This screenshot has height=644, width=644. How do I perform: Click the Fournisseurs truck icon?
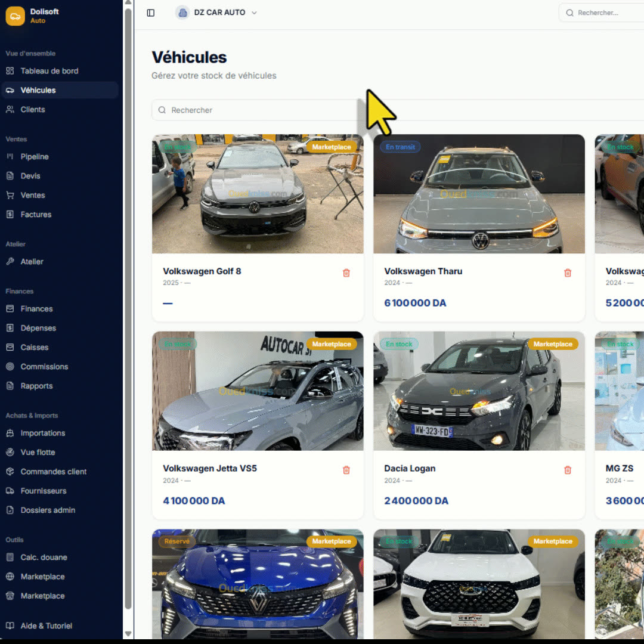(x=10, y=491)
